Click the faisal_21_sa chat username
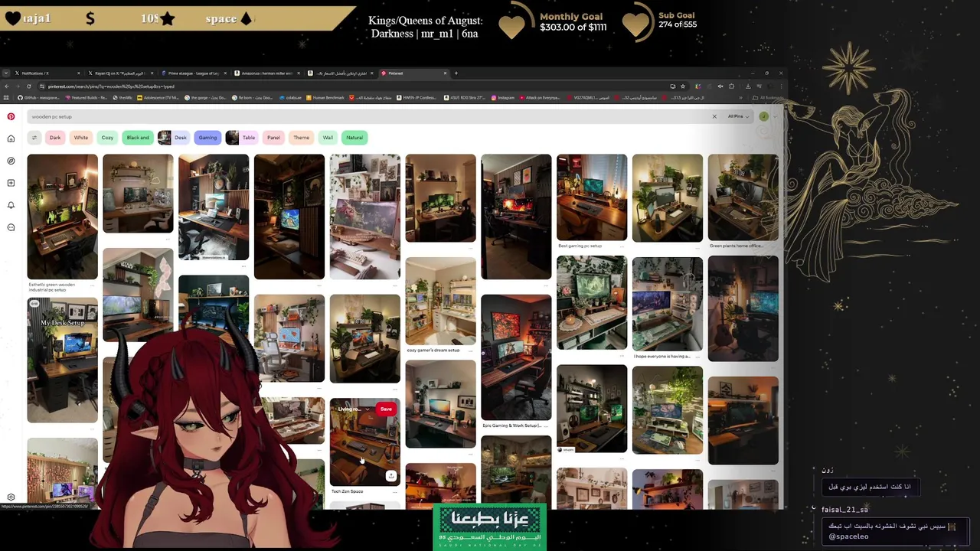Viewport: 980px width, 551px height. coord(844,510)
